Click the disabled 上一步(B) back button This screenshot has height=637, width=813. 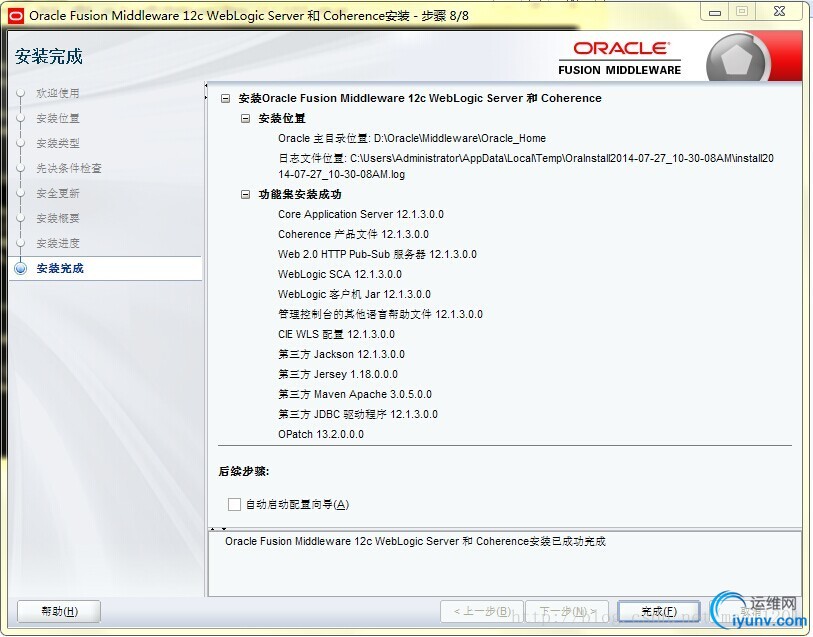(x=482, y=612)
